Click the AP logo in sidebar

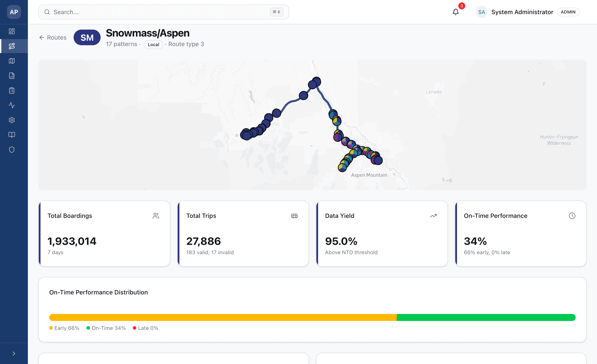(x=14, y=12)
